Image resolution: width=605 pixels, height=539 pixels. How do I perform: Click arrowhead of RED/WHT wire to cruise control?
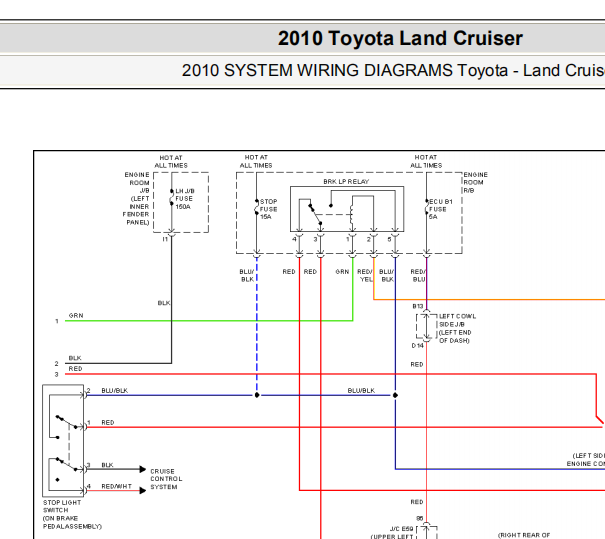pos(142,490)
